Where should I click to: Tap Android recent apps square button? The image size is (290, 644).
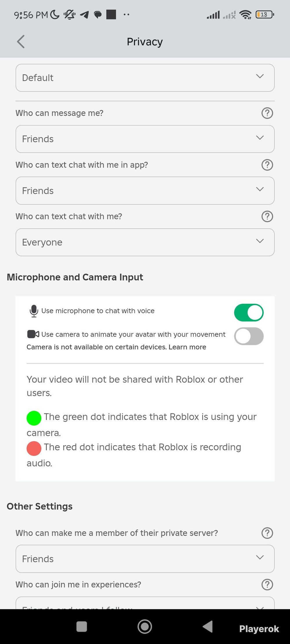(81, 626)
